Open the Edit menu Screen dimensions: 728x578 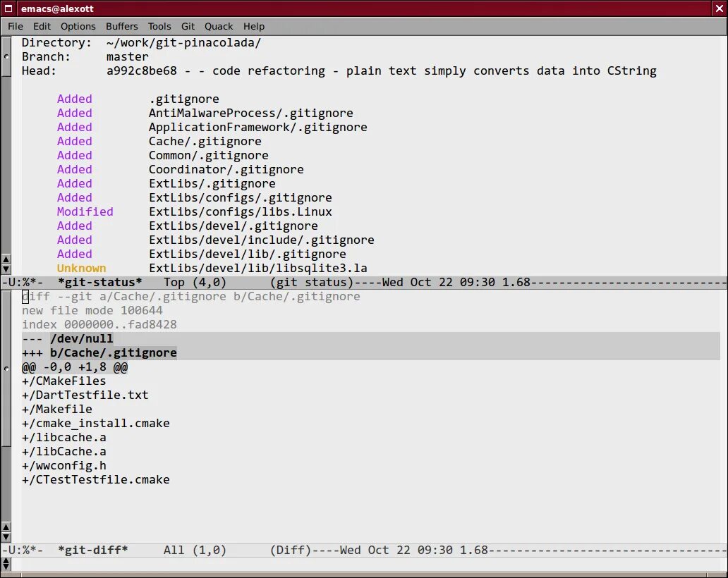(42, 27)
